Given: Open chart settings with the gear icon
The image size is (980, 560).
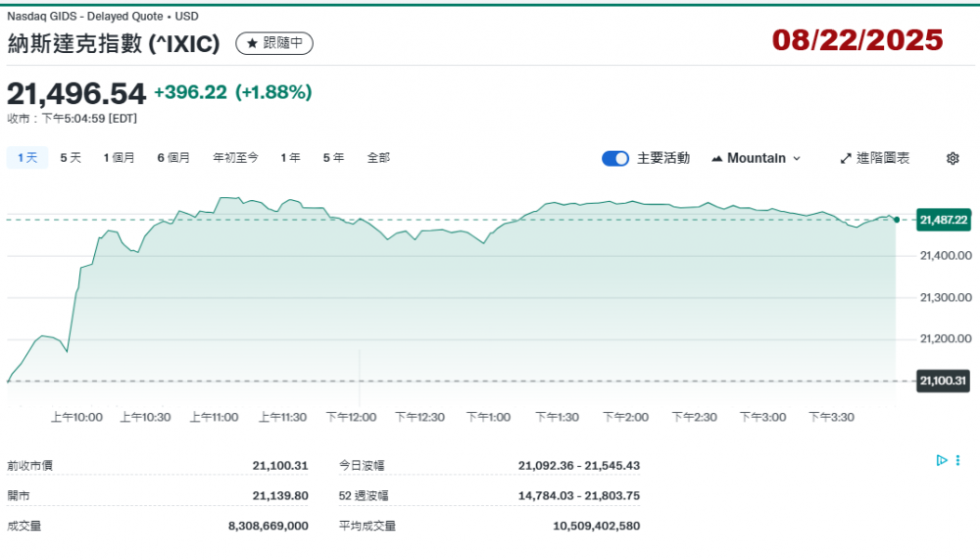Looking at the screenshot, I should pyautogui.click(x=953, y=158).
